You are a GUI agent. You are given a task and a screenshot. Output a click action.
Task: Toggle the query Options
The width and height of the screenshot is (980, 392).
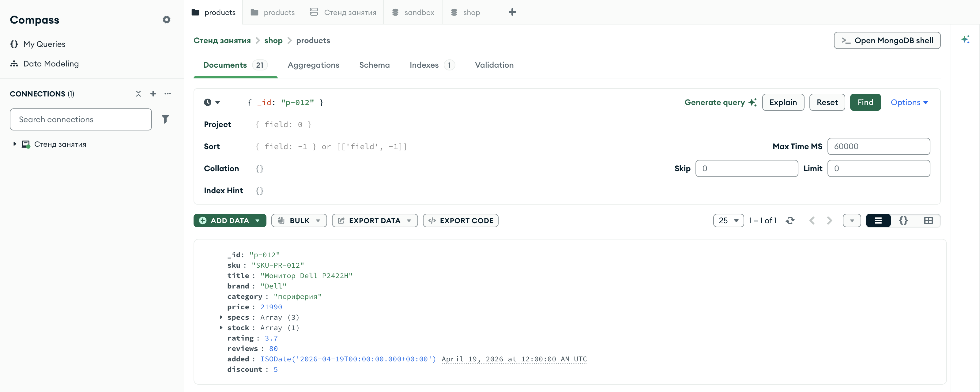click(909, 102)
